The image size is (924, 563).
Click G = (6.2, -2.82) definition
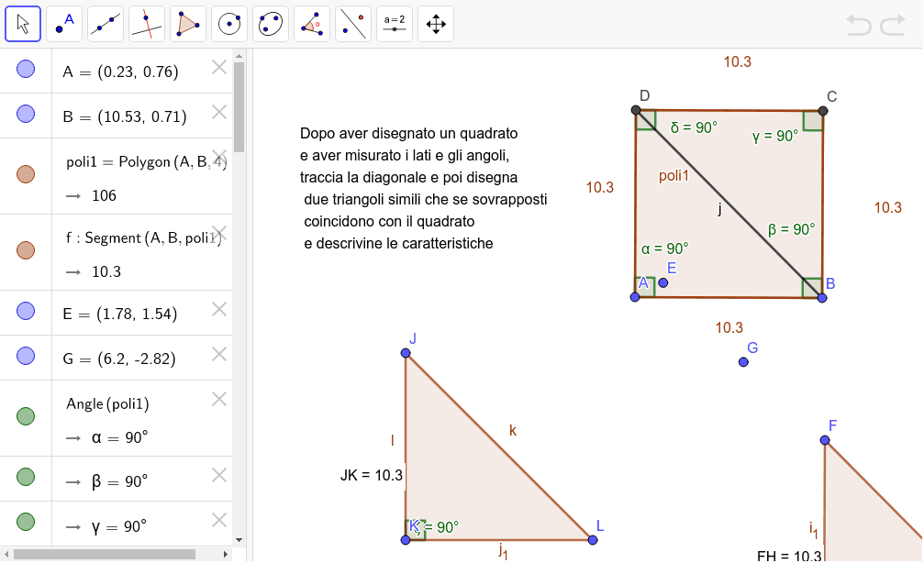tap(119, 359)
